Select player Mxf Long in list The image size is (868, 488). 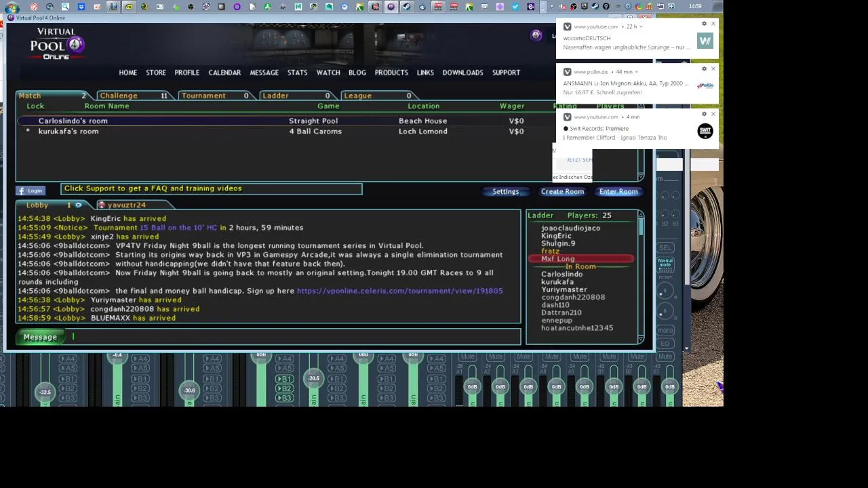(x=581, y=259)
